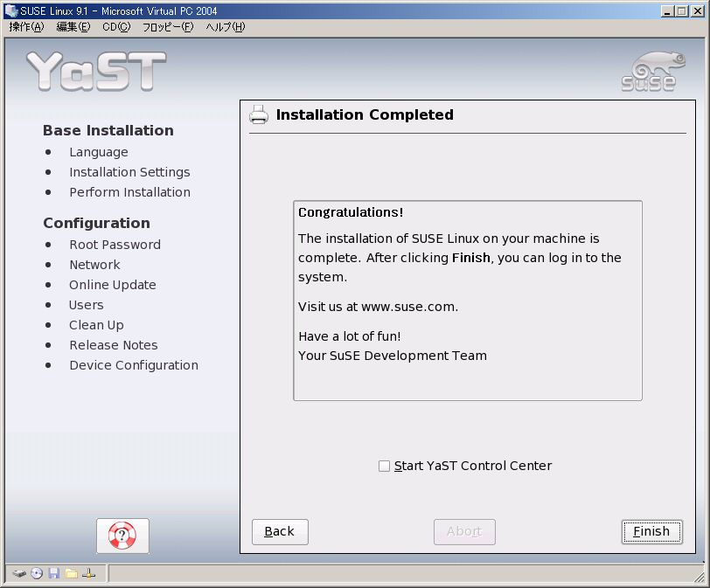Click the CD drive status icon
This screenshot has width=710, height=588.
[x=37, y=574]
